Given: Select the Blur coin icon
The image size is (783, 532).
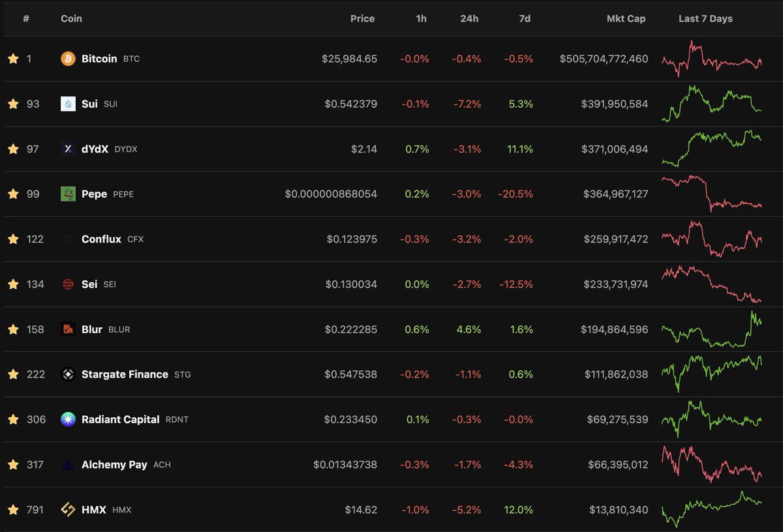Looking at the screenshot, I should (x=68, y=329).
